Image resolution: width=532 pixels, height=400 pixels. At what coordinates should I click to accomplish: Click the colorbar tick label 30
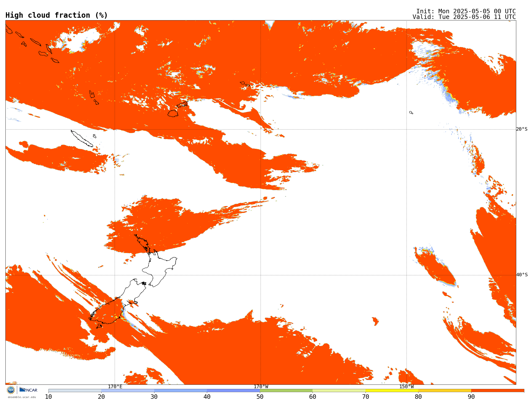point(154,397)
